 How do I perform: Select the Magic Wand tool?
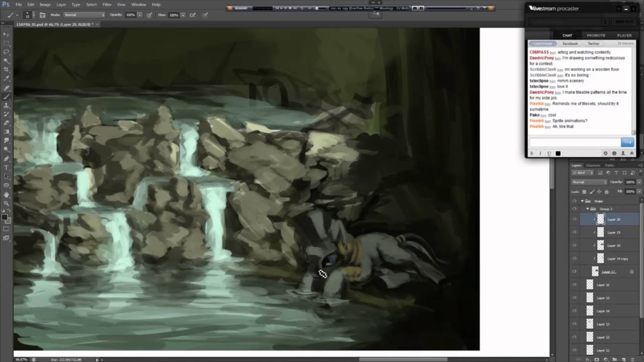point(6,60)
